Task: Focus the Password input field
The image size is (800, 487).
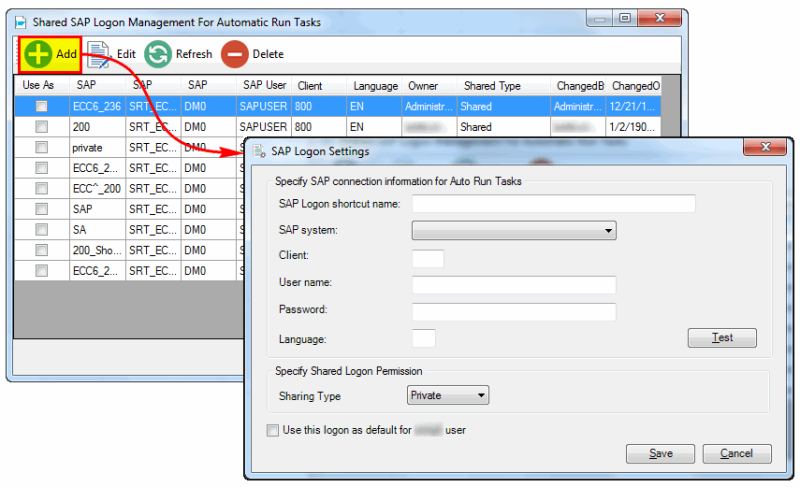Action: (x=513, y=311)
